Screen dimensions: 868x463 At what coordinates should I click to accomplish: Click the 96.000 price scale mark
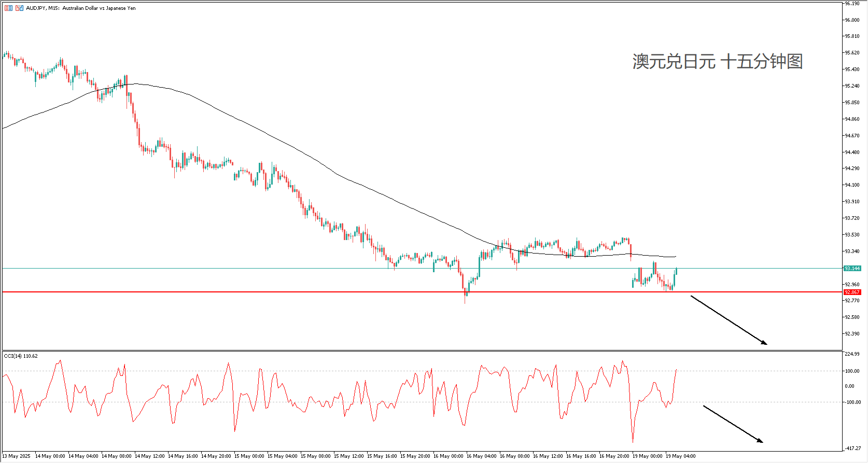(852, 20)
